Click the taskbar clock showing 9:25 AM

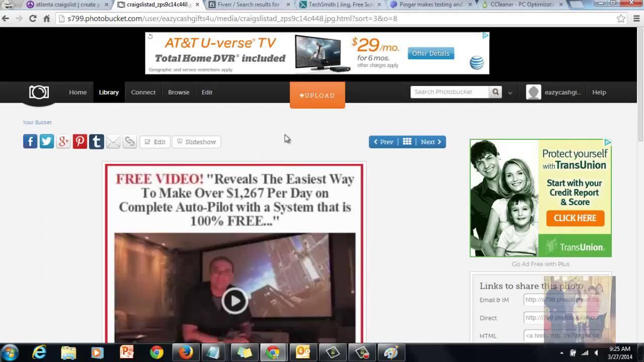pyautogui.click(x=619, y=352)
